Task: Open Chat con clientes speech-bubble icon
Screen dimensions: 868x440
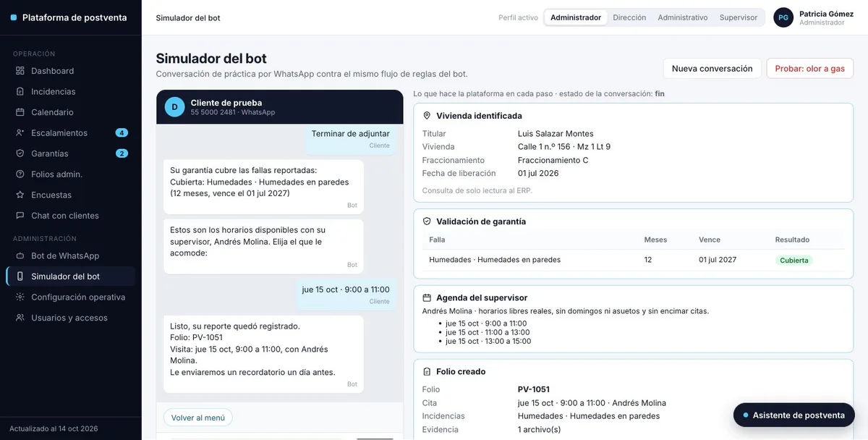Action: coord(20,216)
